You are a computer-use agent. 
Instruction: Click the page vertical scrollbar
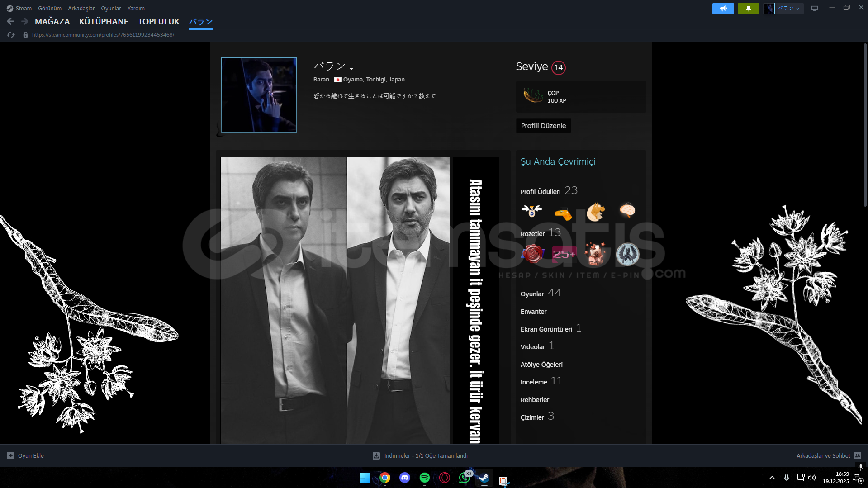(x=865, y=127)
